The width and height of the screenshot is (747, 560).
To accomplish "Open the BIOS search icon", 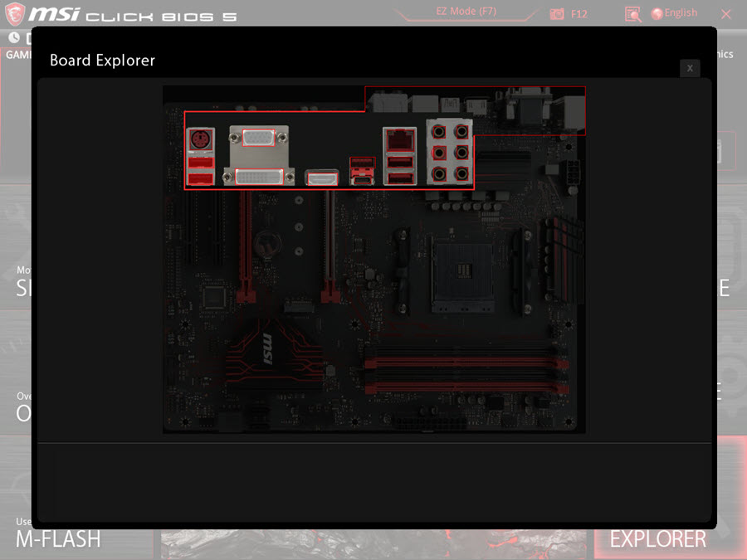I will point(632,13).
